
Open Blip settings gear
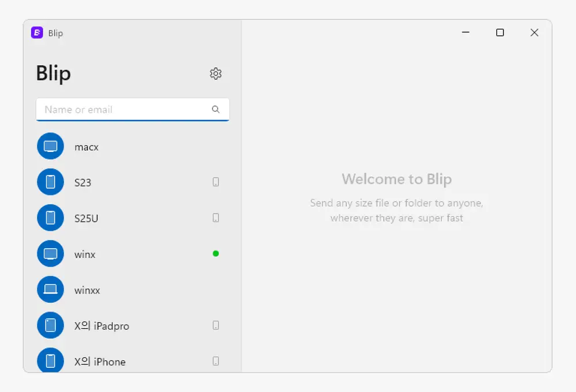pos(216,74)
